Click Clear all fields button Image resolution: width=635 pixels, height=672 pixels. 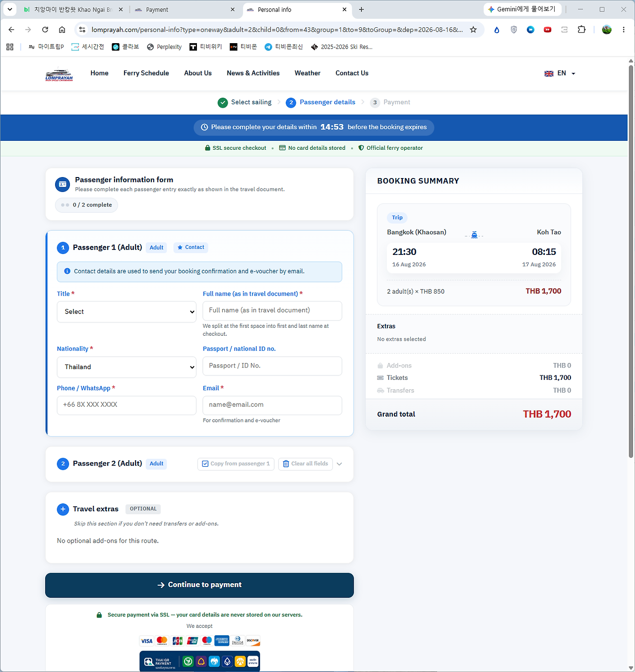click(305, 464)
